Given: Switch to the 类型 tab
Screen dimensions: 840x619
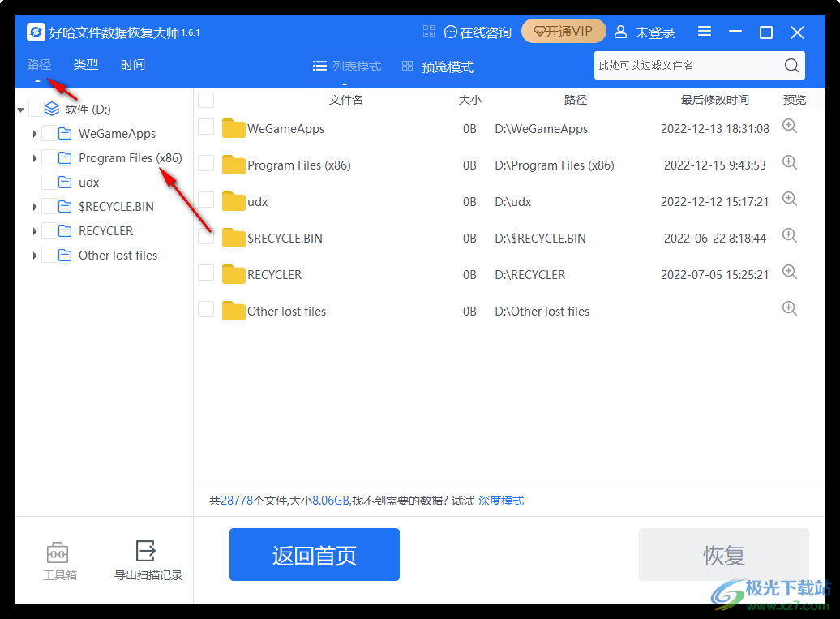Looking at the screenshot, I should tap(86, 65).
